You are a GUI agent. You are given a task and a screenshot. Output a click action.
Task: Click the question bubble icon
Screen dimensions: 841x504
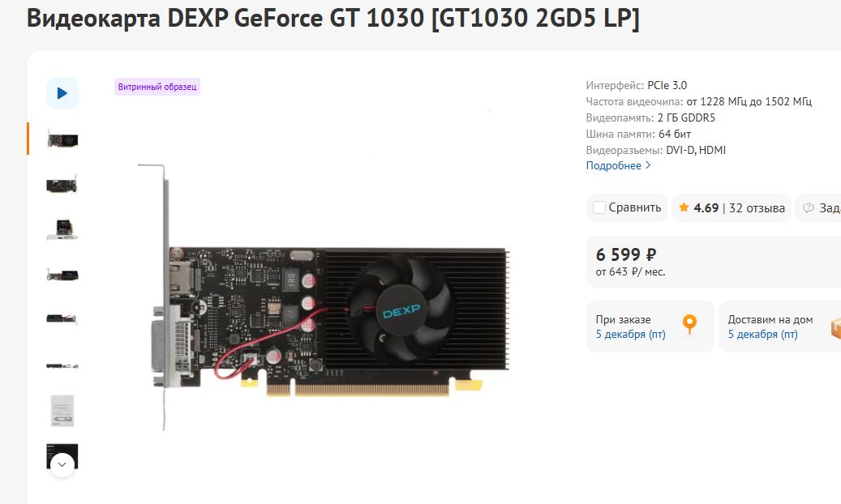pos(808,208)
